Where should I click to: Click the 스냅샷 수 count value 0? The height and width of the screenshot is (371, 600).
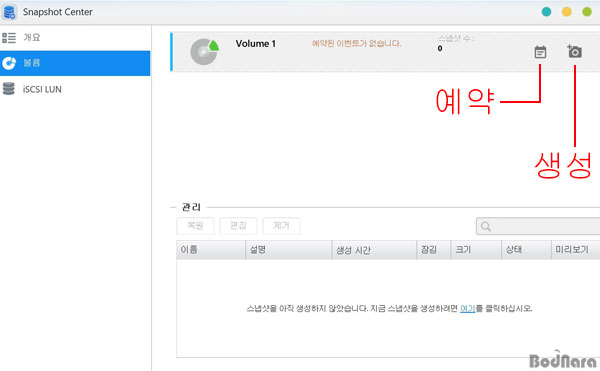440,49
